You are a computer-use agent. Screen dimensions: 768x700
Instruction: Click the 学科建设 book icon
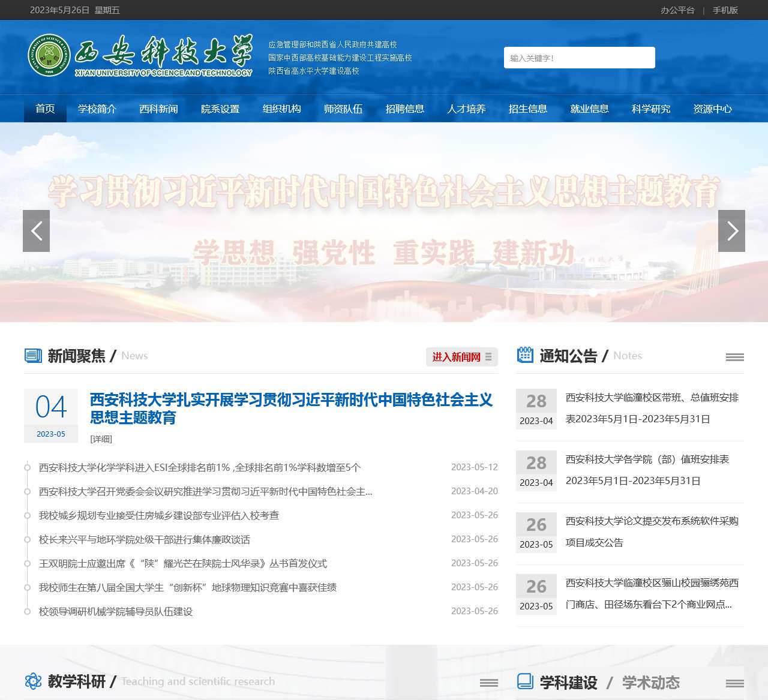click(x=525, y=681)
